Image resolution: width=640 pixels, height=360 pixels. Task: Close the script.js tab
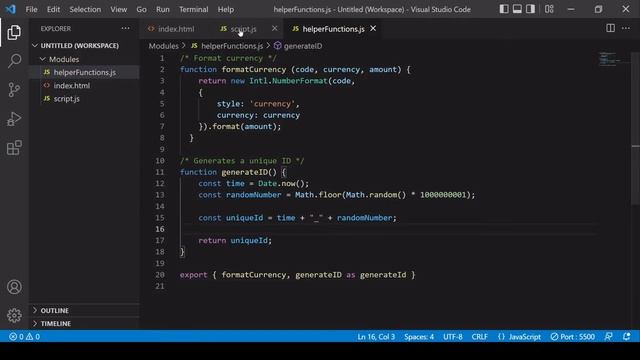pos(274,28)
